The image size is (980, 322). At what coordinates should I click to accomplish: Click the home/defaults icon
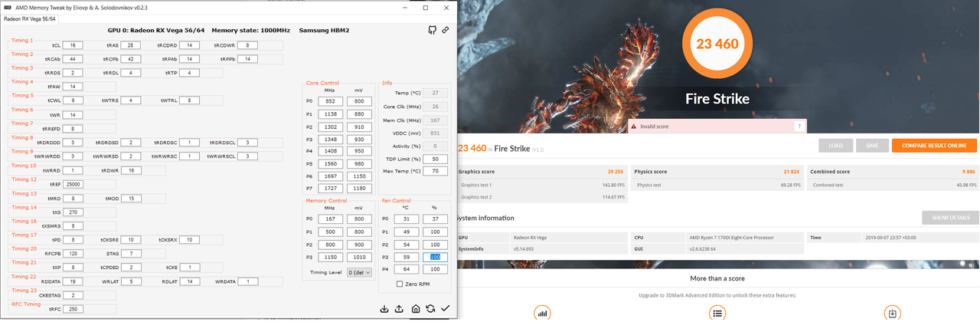[415, 308]
